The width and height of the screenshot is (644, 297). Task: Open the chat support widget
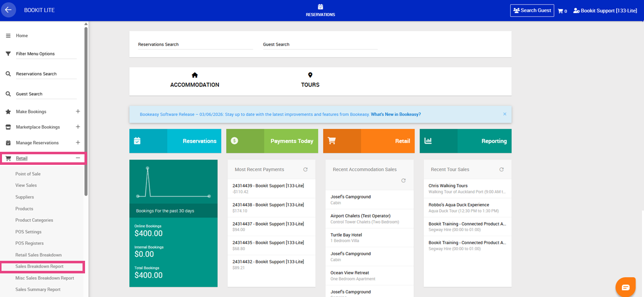[625, 287]
